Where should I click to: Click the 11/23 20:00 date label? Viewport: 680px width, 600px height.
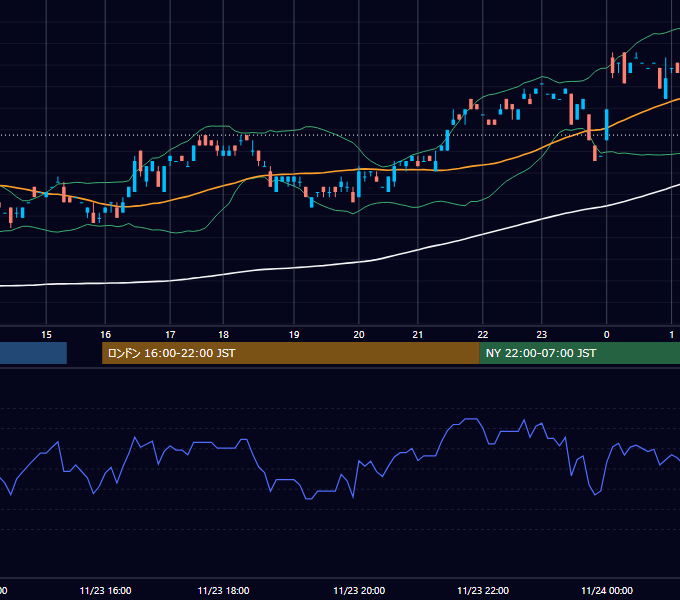[x=359, y=590]
